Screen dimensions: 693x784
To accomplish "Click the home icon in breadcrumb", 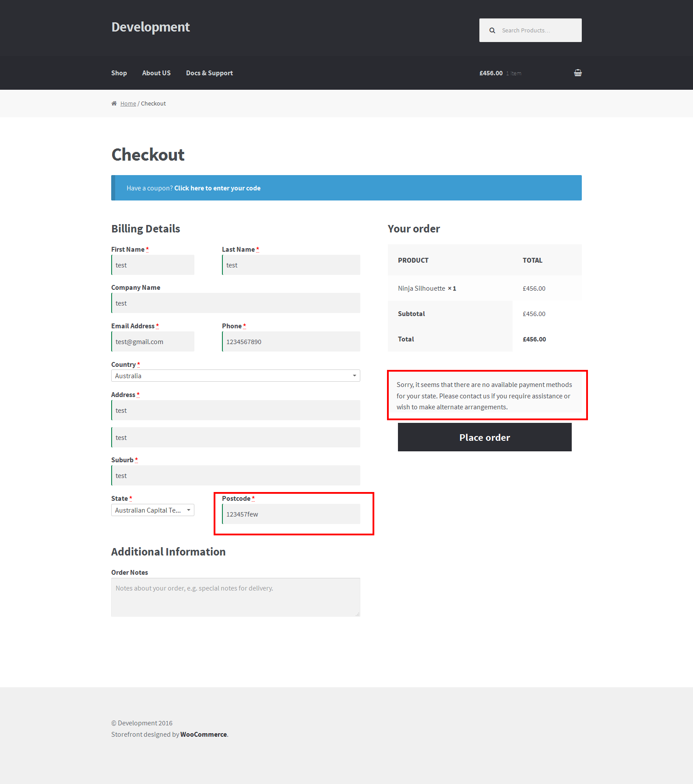I will coord(114,104).
